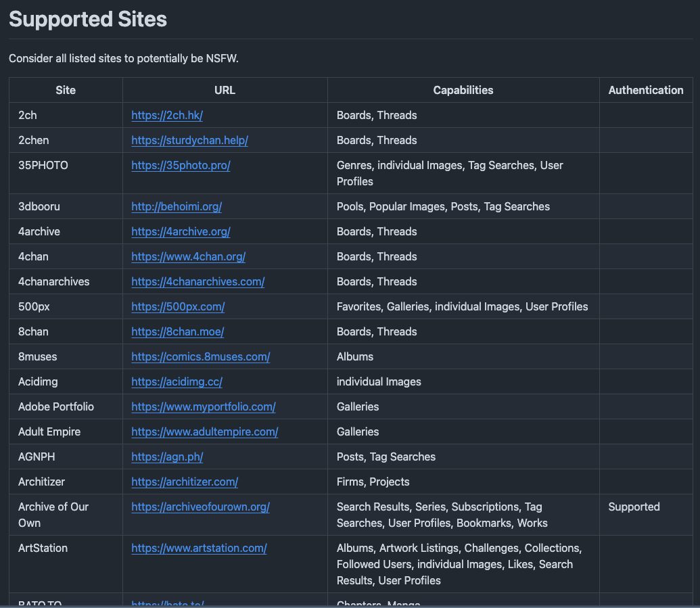Open the www.myportfolio.com link
The image size is (700, 608).
tap(204, 406)
